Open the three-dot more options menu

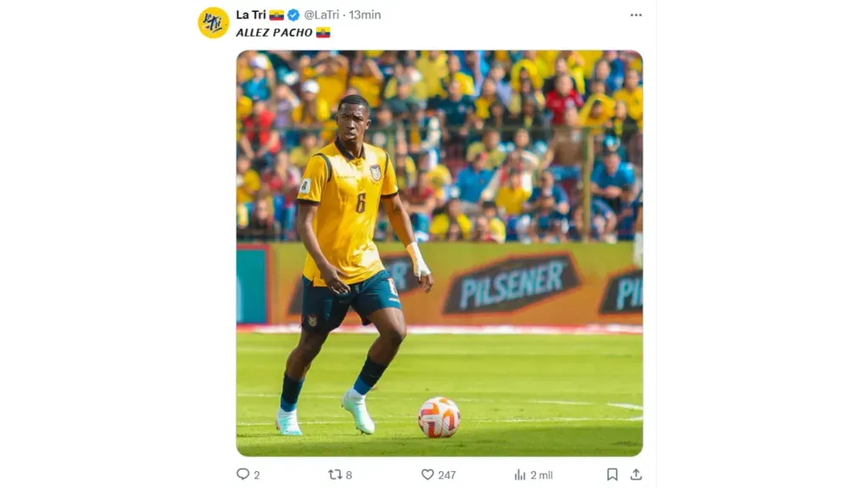pos(636,15)
